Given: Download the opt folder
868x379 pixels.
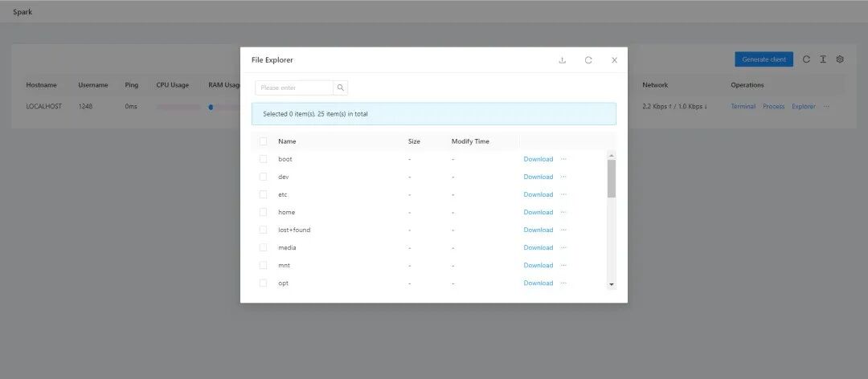Looking at the screenshot, I should (538, 283).
